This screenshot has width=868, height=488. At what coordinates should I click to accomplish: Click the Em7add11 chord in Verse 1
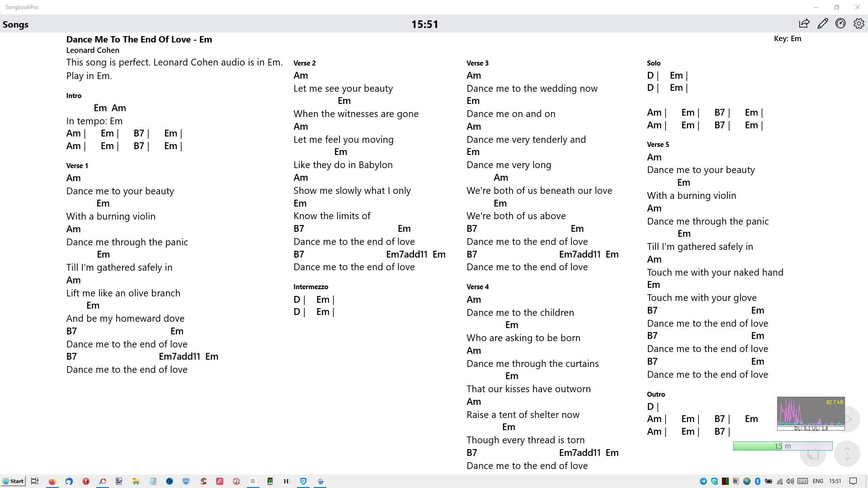[x=179, y=357]
